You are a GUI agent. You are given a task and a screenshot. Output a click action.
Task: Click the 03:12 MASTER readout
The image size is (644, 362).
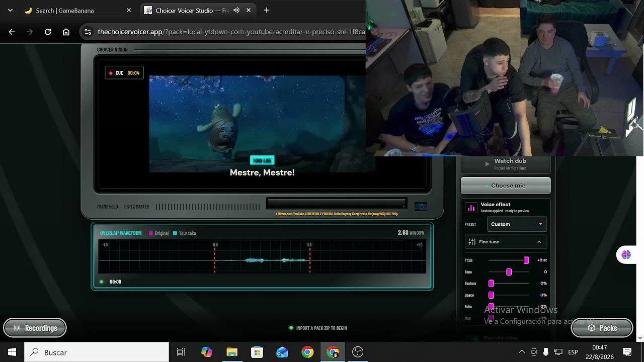[x=137, y=207]
